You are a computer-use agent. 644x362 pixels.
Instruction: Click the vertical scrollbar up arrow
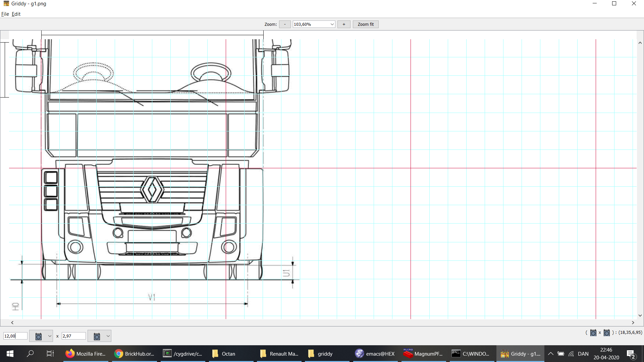tap(640, 43)
